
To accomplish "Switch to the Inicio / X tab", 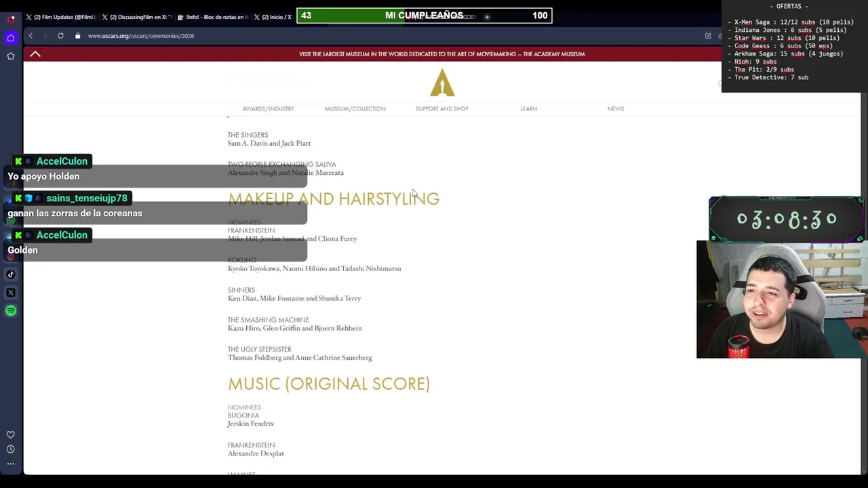I will point(273,17).
